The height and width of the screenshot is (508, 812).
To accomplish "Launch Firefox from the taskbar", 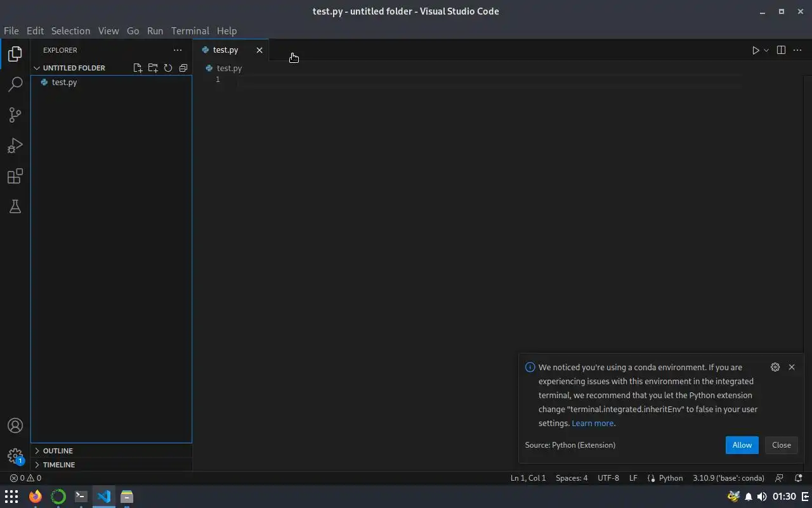I will [35, 497].
